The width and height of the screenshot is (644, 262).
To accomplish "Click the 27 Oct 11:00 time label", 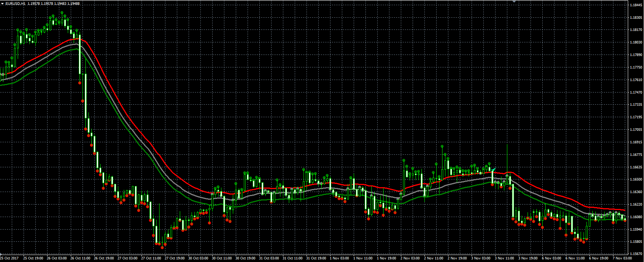I will [151, 258].
